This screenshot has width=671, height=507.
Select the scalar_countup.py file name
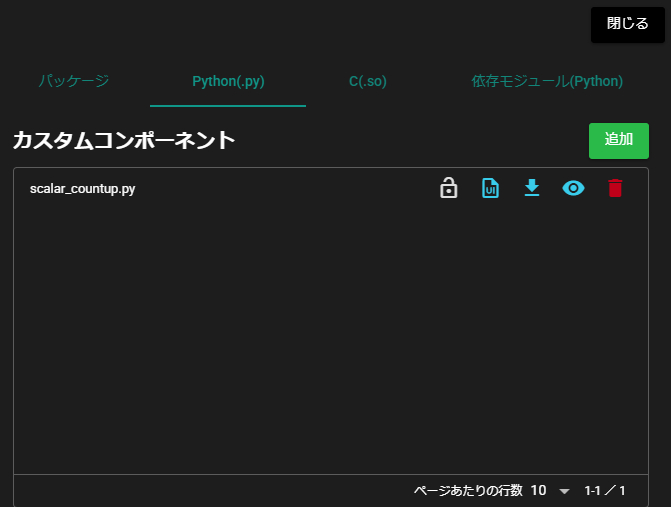click(82, 188)
